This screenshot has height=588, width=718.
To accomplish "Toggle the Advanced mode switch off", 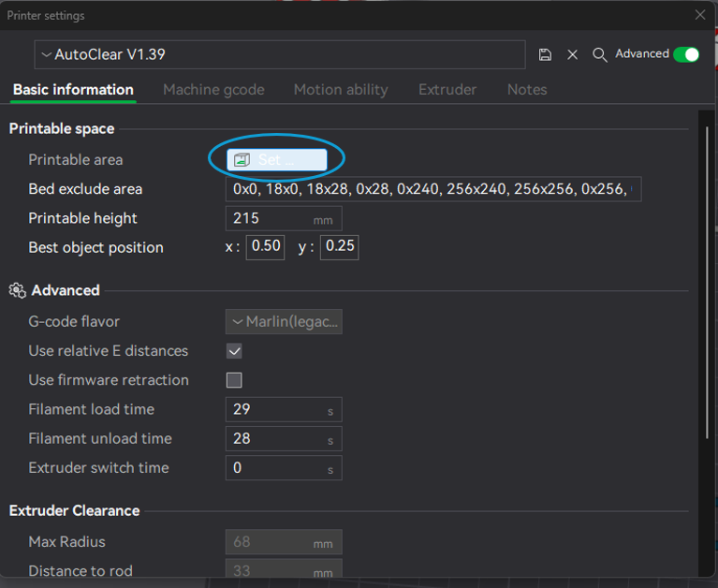I will tap(686, 54).
